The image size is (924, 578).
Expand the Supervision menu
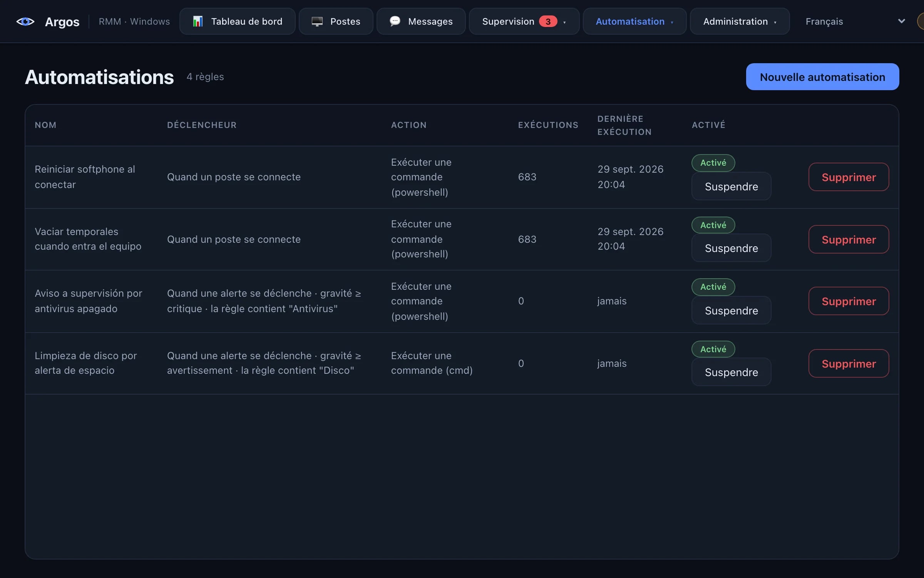pos(524,22)
